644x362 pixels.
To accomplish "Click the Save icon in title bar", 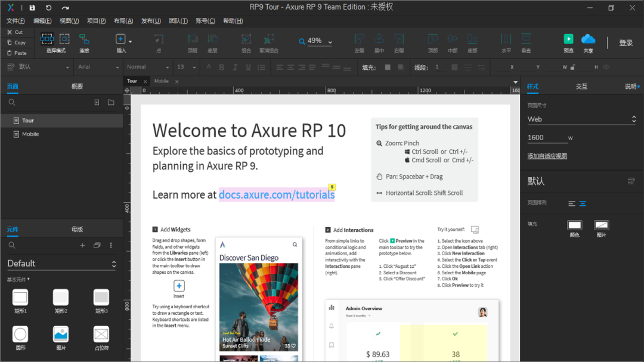I will click(32, 7).
